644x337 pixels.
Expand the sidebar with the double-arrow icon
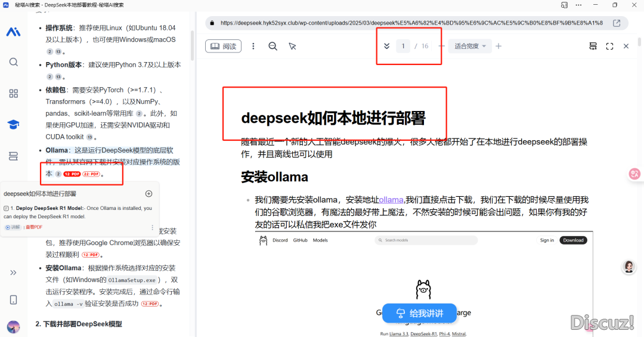coord(13,273)
